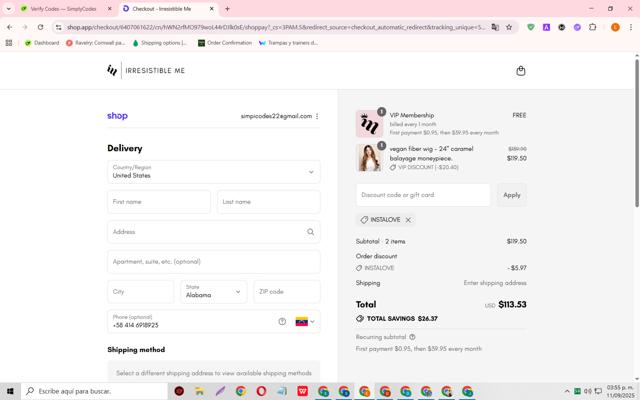The width and height of the screenshot is (640, 400).
Task: Show hidden system tray icons
Action: click(567, 391)
